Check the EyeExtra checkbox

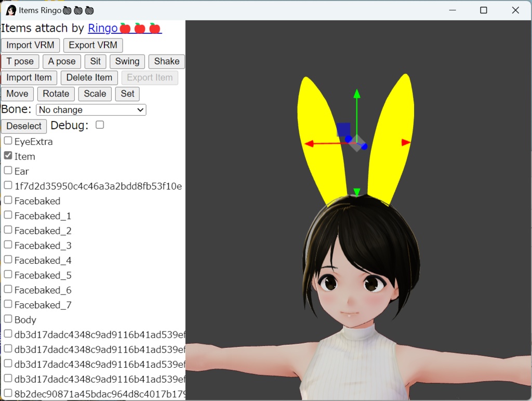[x=7, y=140]
